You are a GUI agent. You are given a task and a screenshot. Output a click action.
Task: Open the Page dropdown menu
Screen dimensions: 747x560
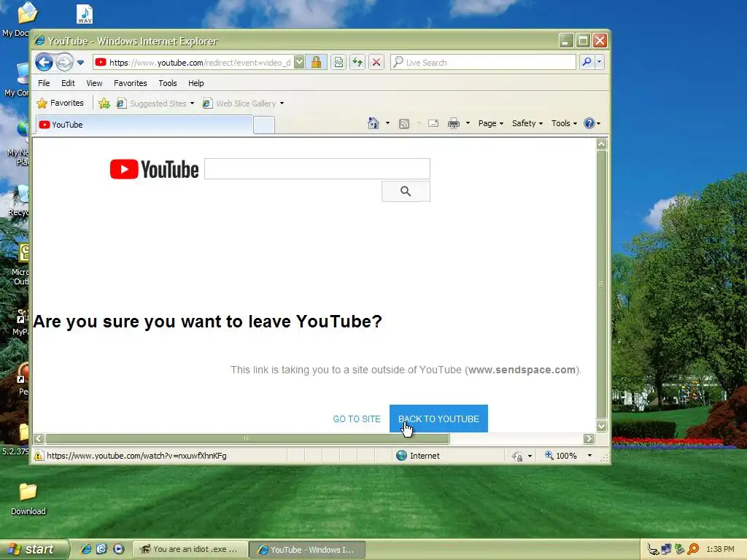pyautogui.click(x=491, y=123)
